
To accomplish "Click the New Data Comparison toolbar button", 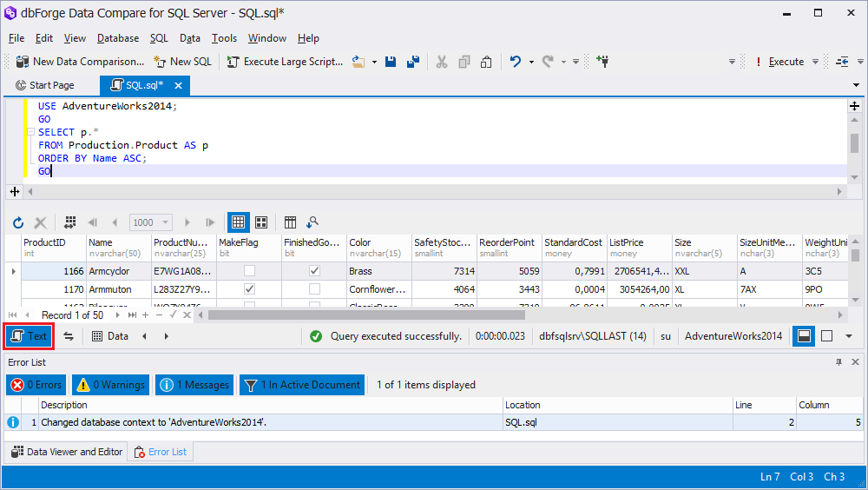I will [x=80, y=62].
